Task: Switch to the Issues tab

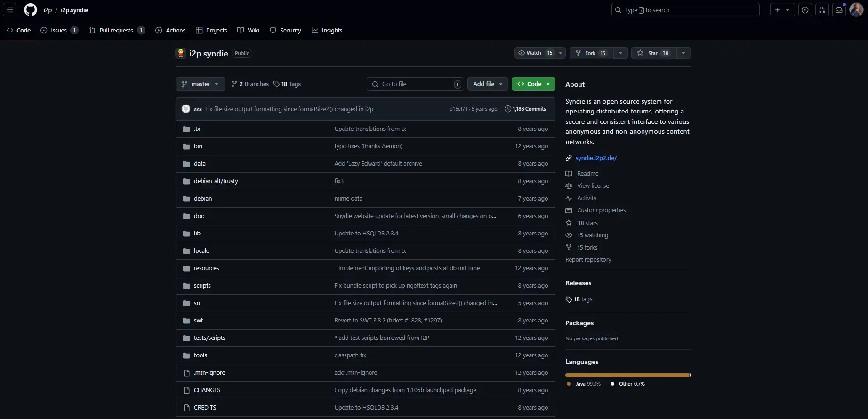Action: 59,30
